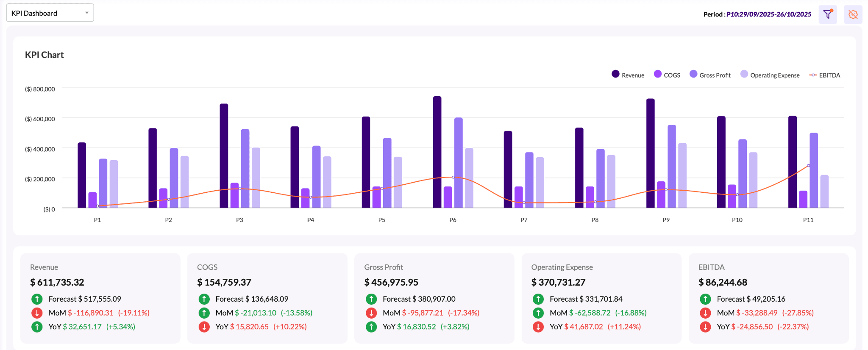Click the Revenue MoM red down arrow
Screen dimensions: 868x350
37,313
